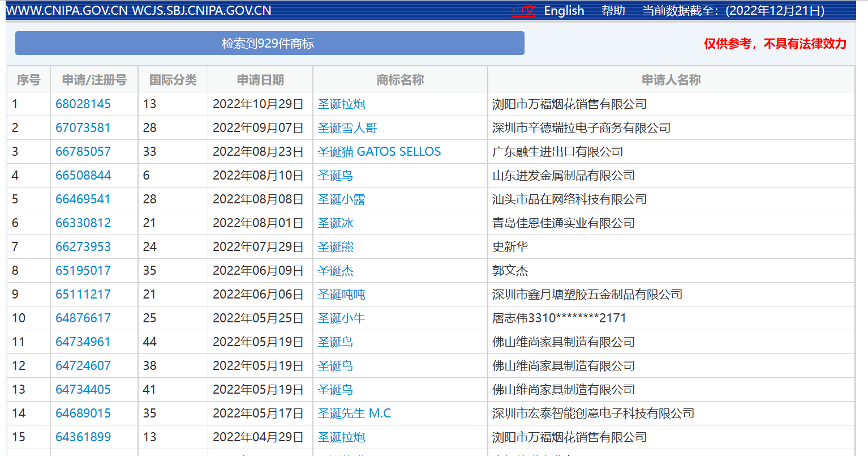Viewport: 868px width, 456px height.
Task: Open registration number 66273953
Action: click(x=83, y=247)
